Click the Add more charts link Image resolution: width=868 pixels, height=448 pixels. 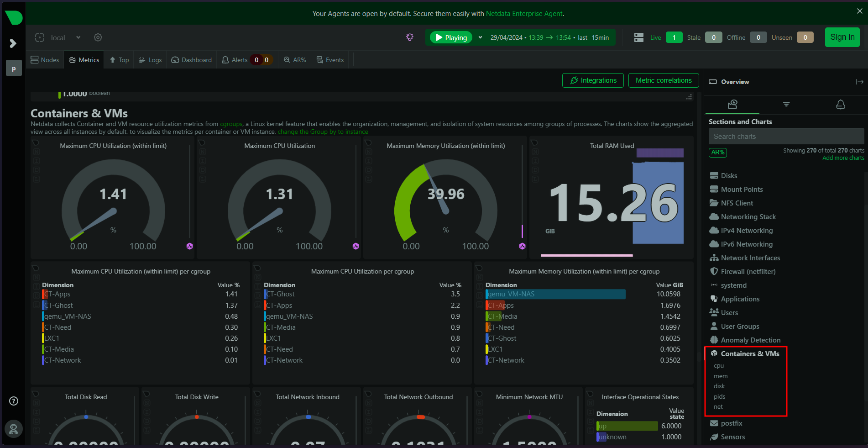(843, 158)
